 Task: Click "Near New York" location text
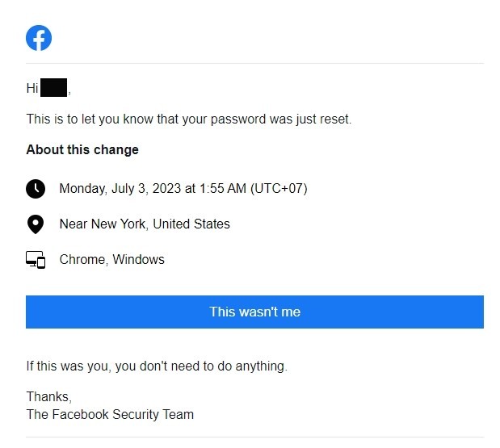(x=103, y=224)
